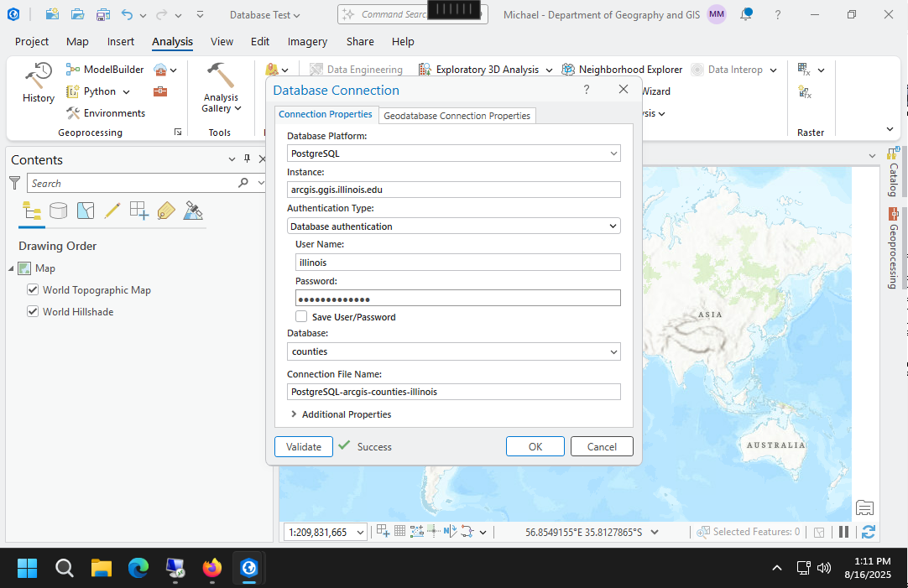Open the History geoprocessing pane

point(38,83)
